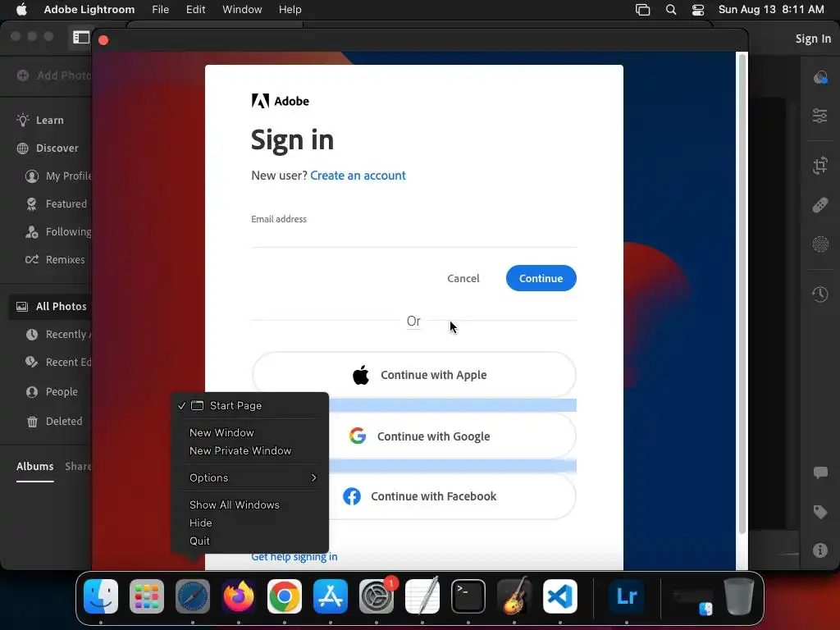Open Firefox from the dock

tap(239, 596)
